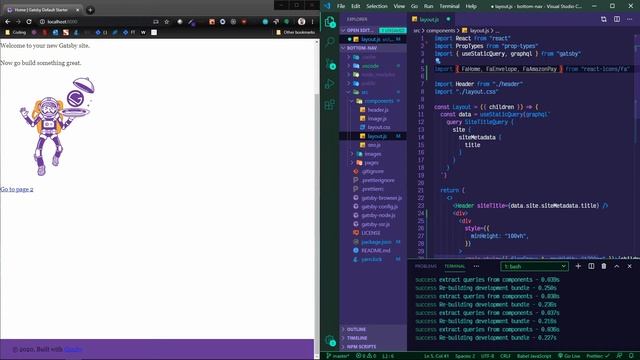The height and width of the screenshot is (360, 640).
Task: Open a new browser tab
Action: [90, 10]
